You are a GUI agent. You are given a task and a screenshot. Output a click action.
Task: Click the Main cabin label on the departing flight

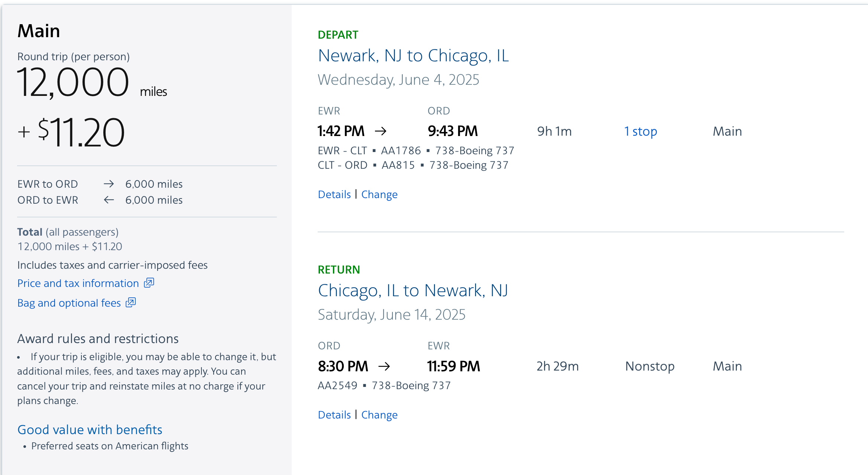[x=727, y=131]
